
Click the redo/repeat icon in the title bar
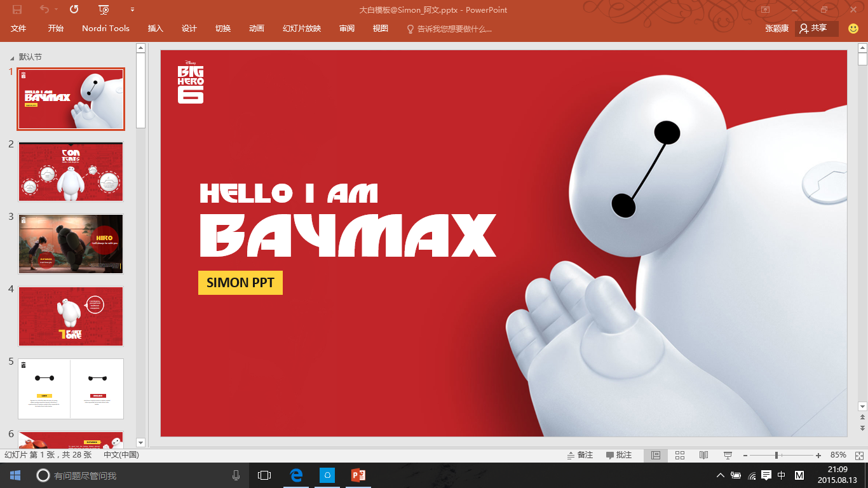(x=74, y=10)
